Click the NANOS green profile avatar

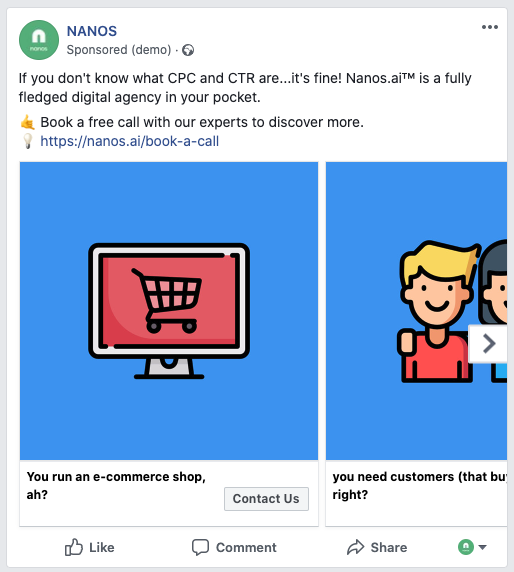[x=39, y=40]
